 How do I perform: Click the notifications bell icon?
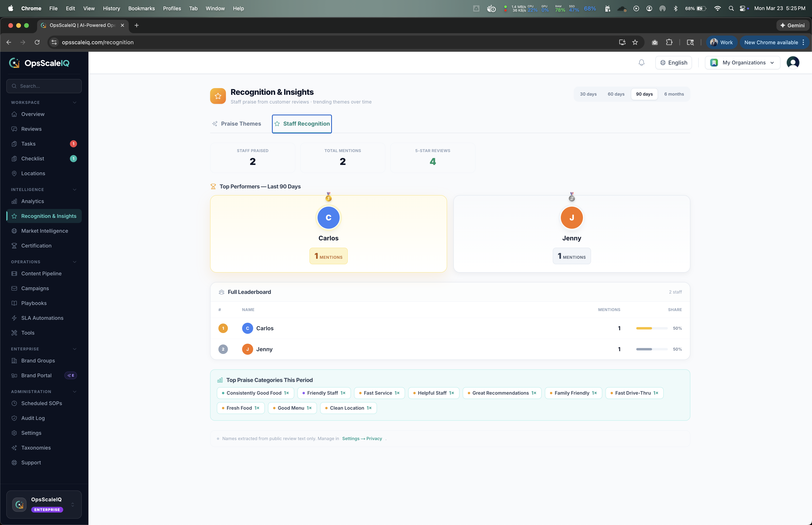[641, 63]
